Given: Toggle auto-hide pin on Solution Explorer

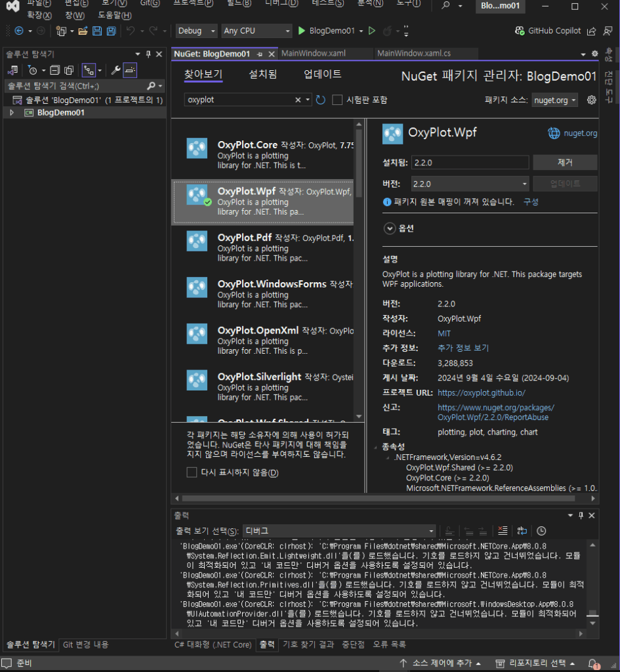Looking at the screenshot, I should click(x=148, y=54).
